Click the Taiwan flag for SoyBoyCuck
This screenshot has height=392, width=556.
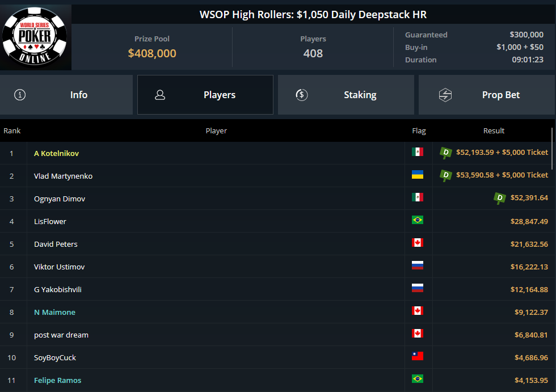(418, 356)
